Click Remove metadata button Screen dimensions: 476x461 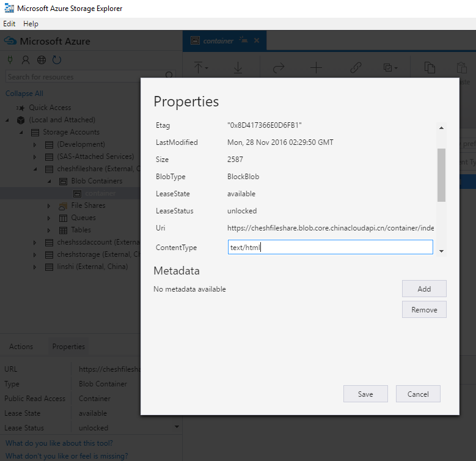point(424,309)
